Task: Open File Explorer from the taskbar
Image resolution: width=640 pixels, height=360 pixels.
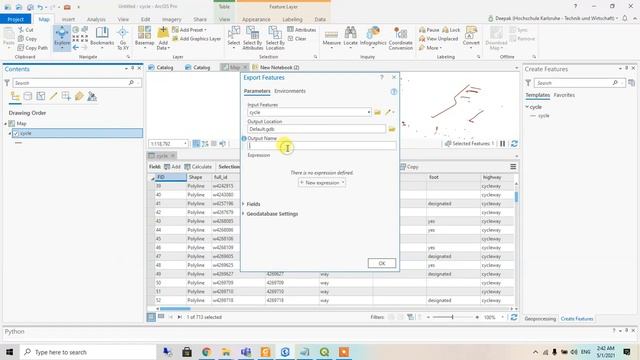Action: coord(226,352)
